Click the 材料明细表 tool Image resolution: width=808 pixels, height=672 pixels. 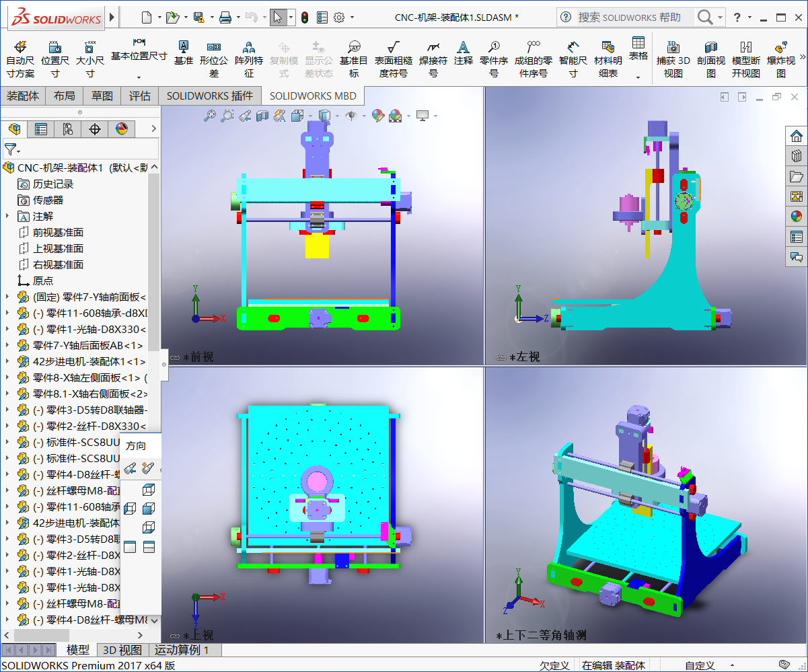click(608, 59)
